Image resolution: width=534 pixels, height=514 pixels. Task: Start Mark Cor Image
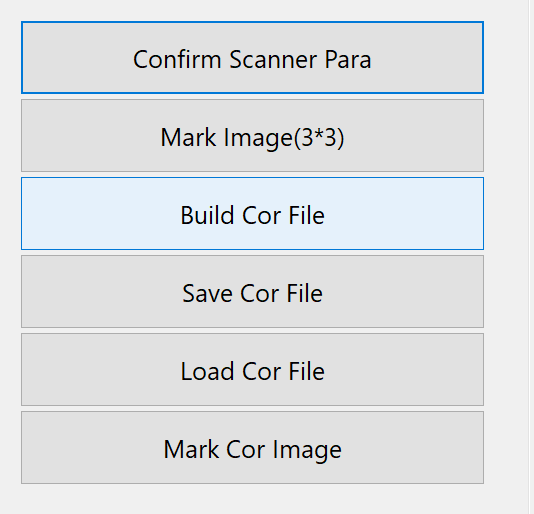pyautogui.click(x=252, y=447)
